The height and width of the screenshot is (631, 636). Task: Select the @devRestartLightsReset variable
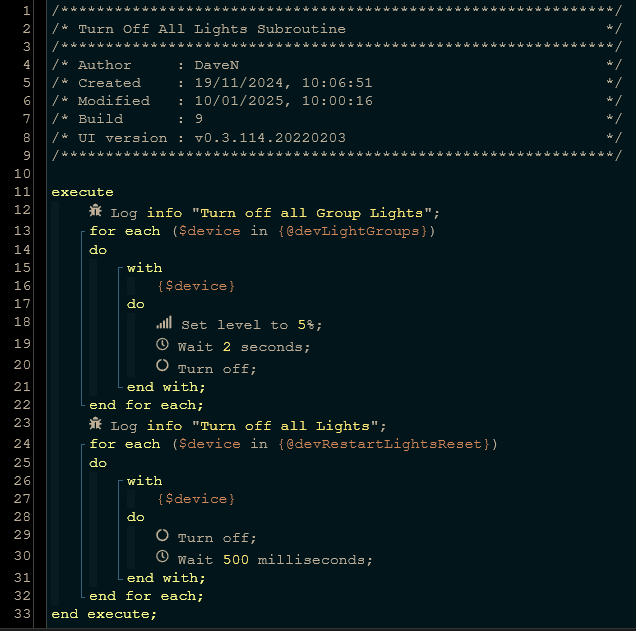pos(384,444)
